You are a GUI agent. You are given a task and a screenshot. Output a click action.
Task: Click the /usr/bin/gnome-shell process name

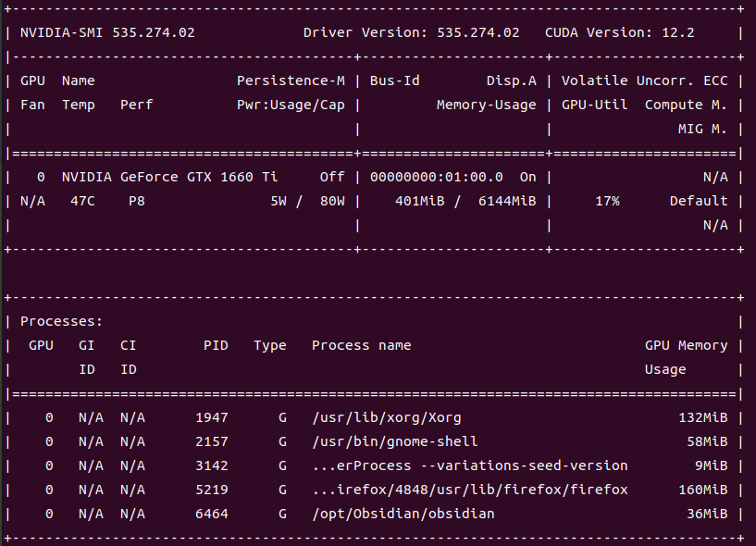click(x=394, y=441)
